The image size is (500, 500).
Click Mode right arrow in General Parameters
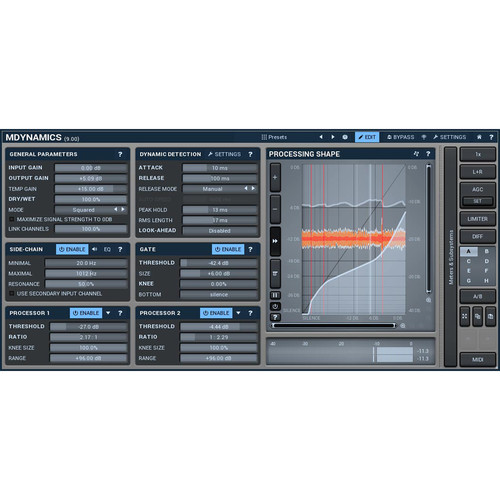123,209
